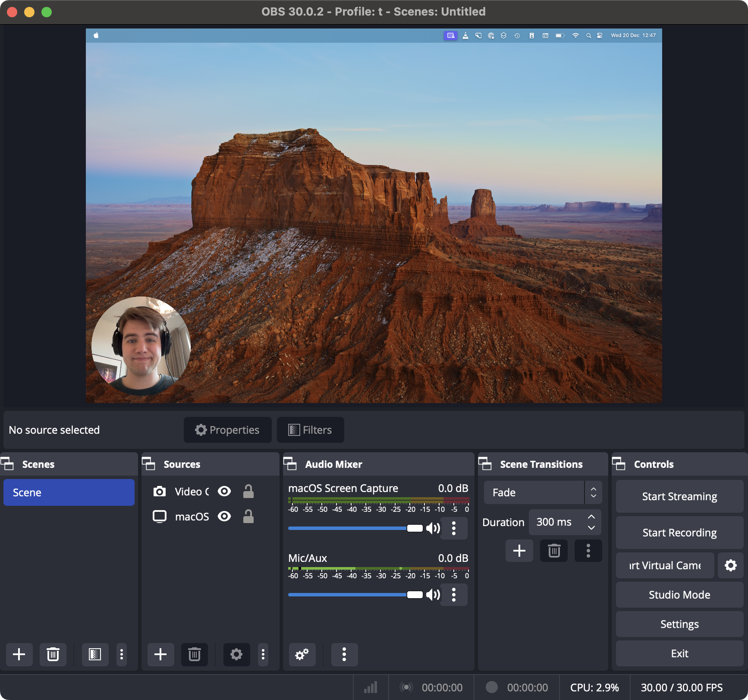Viewport: 748px width, 700px height.
Task: Open scene filters in the Scenes toolbar
Action: pos(95,654)
